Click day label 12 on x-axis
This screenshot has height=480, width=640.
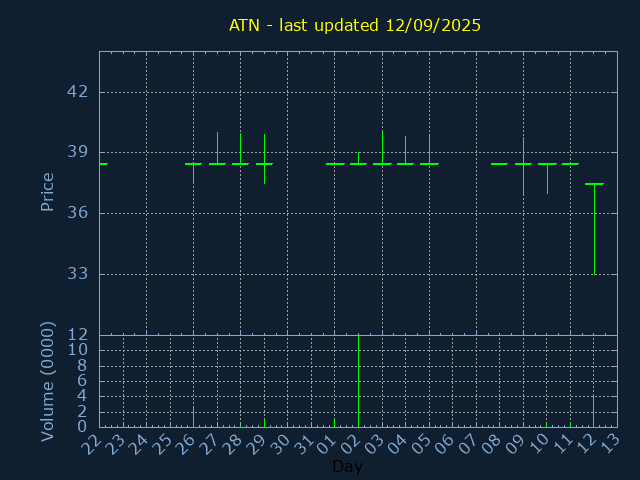point(587,444)
